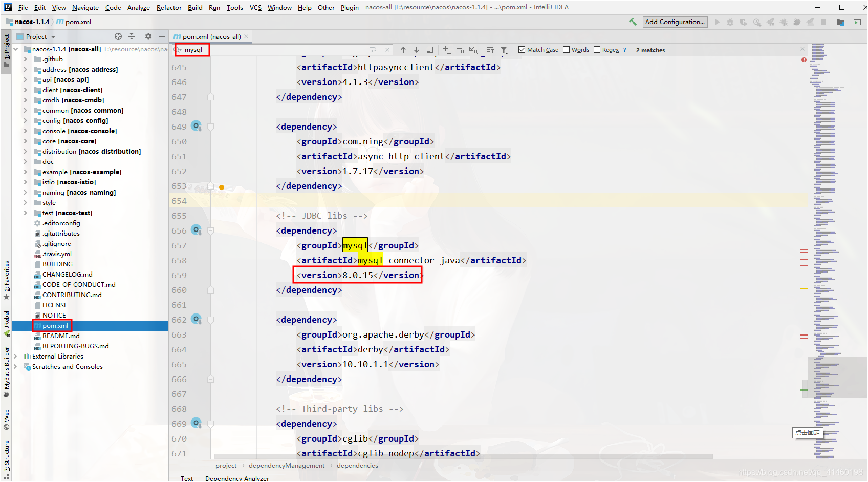The image size is (868, 482).
Task: Click the Run play icon in toolbar
Action: point(717,22)
